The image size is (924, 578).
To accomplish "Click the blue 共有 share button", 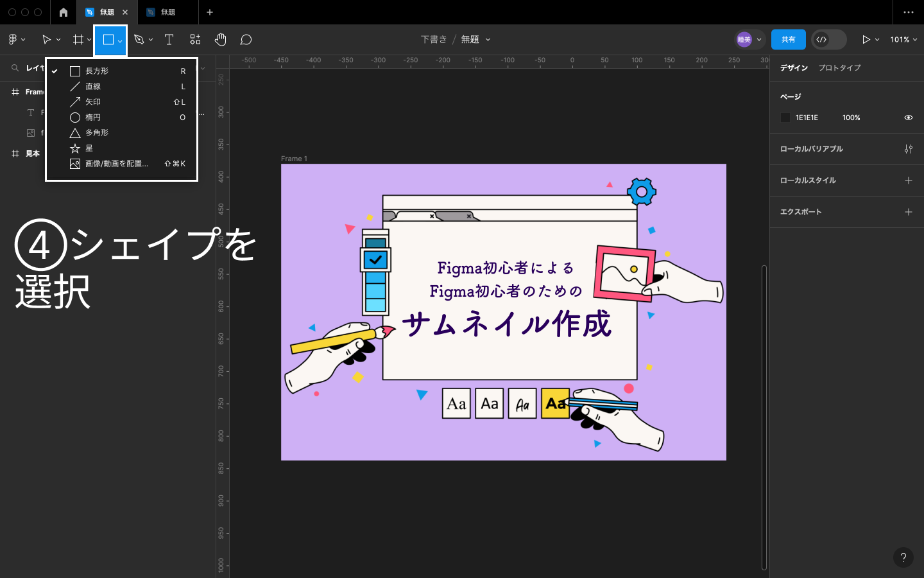I will (x=788, y=40).
